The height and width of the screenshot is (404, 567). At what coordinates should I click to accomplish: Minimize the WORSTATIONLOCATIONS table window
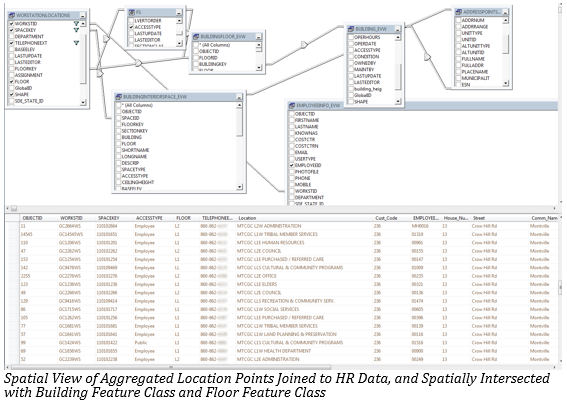[83, 16]
